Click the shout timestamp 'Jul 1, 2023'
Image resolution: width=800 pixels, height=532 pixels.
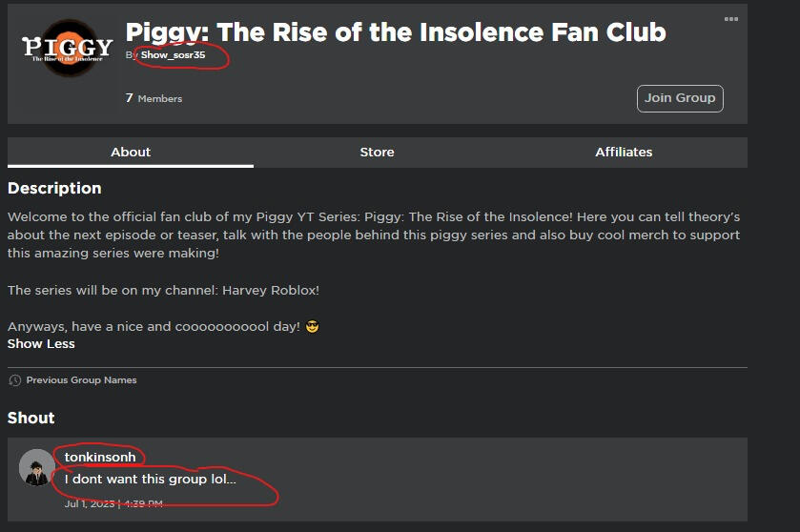[x=90, y=503]
